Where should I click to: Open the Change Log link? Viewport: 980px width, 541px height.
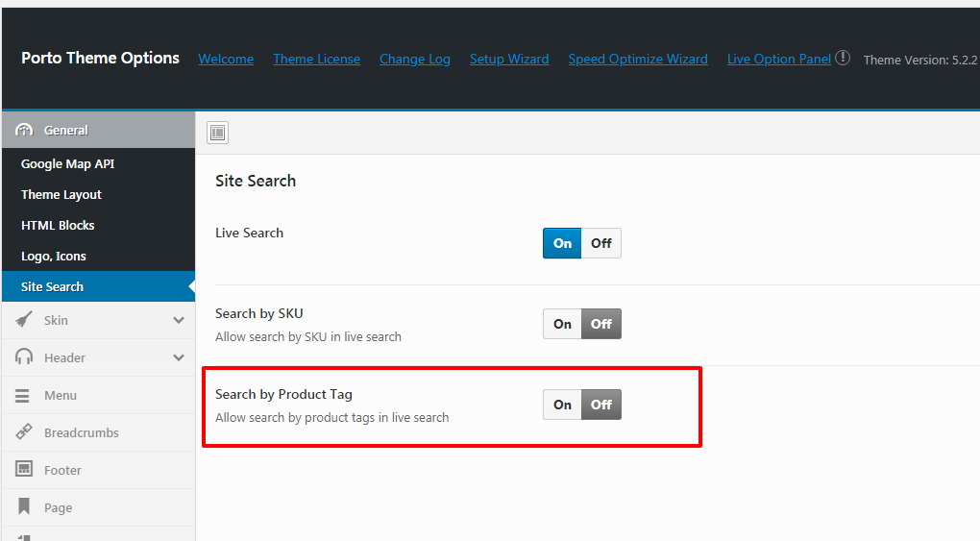pos(414,59)
